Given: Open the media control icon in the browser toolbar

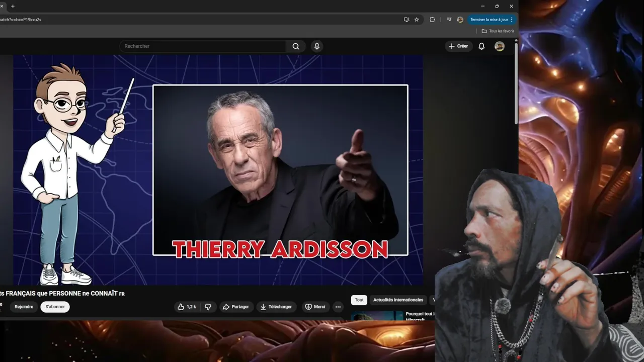Looking at the screenshot, I should (x=449, y=20).
